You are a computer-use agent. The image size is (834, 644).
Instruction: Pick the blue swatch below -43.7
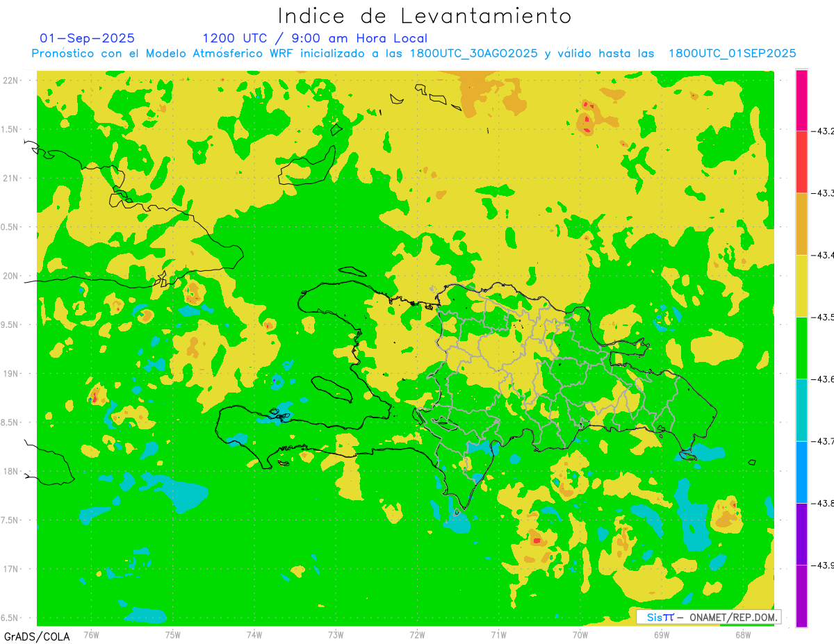[801, 472]
